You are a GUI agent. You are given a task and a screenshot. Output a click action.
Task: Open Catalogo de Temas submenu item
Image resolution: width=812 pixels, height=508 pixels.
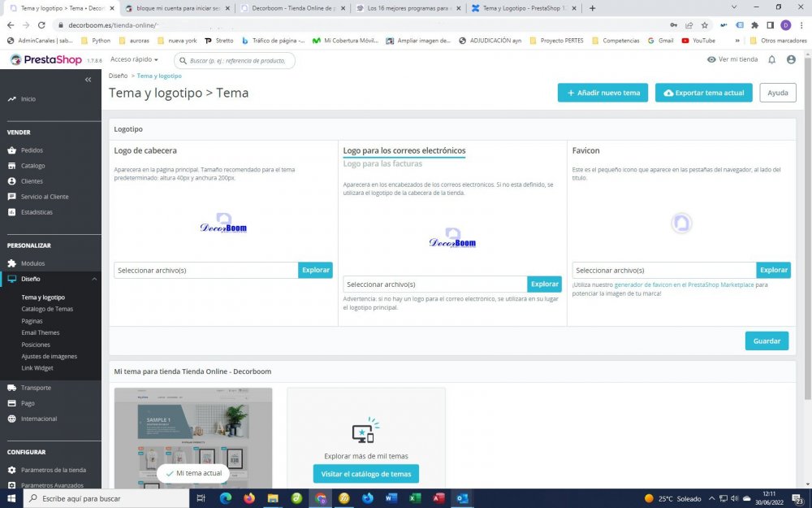[47, 309]
